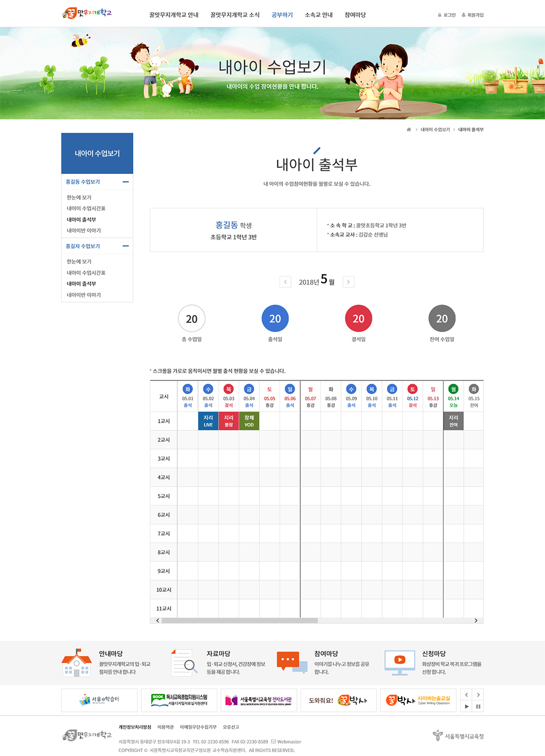Open the 회원가입 person icon link

point(473,15)
